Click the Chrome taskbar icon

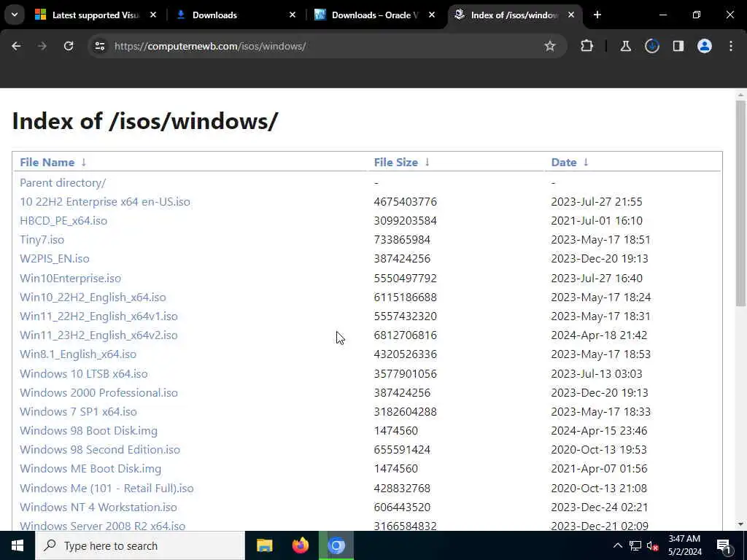pyautogui.click(x=336, y=545)
